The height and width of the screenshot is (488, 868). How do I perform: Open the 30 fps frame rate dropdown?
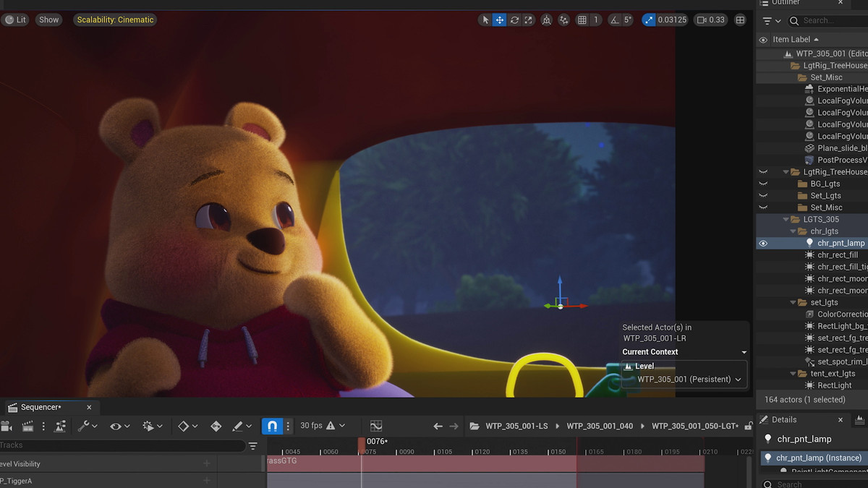[322, 426]
